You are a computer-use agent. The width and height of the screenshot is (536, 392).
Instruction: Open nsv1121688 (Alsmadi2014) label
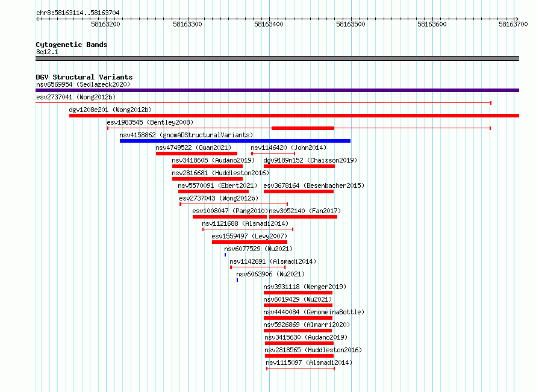(x=245, y=223)
